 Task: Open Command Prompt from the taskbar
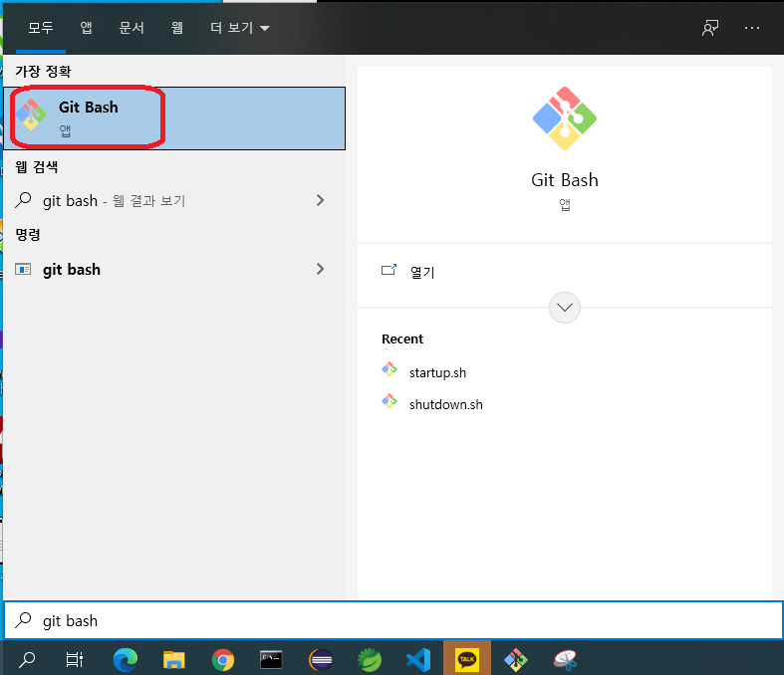point(271,660)
